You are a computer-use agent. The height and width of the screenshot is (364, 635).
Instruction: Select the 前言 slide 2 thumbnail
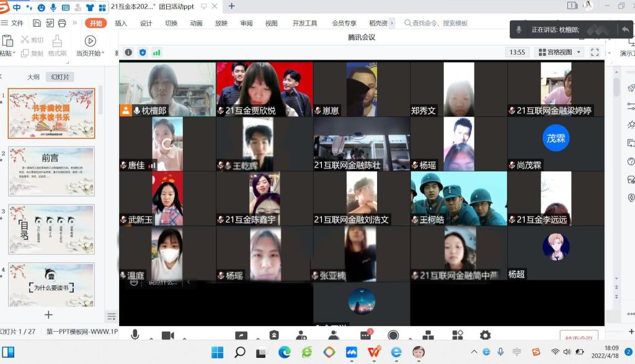tap(51, 171)
